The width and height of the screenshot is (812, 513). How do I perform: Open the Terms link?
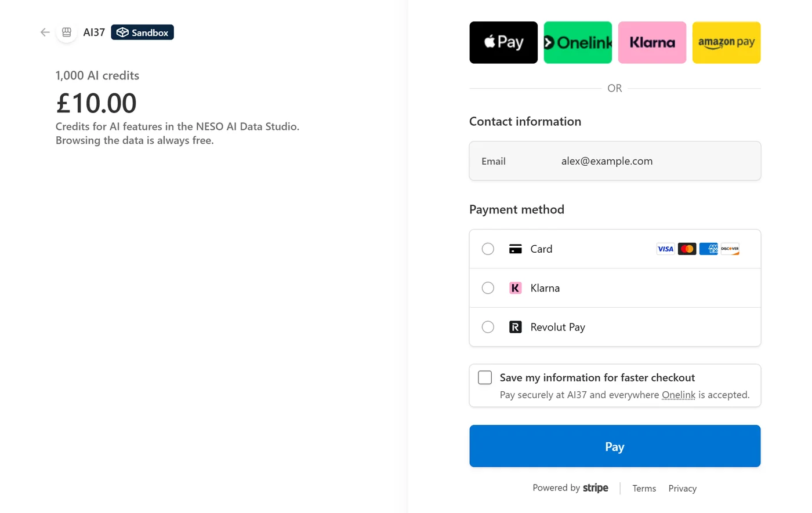coord(644,489)
